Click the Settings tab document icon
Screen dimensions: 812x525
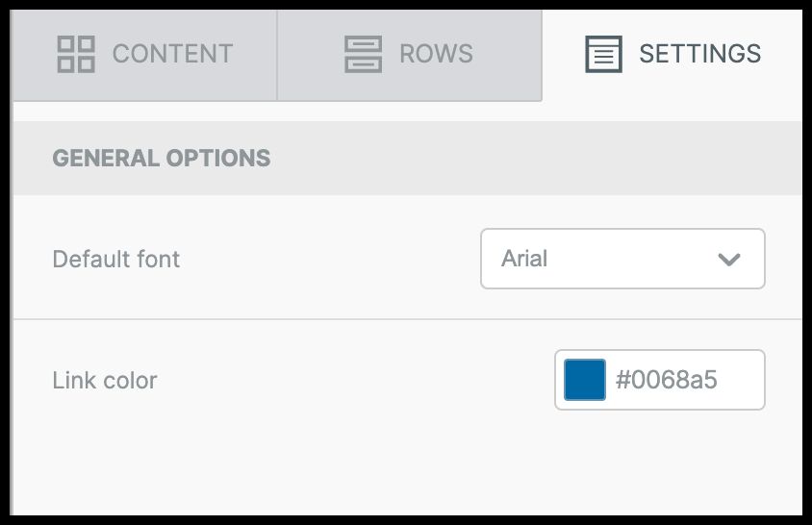(603, 54)
